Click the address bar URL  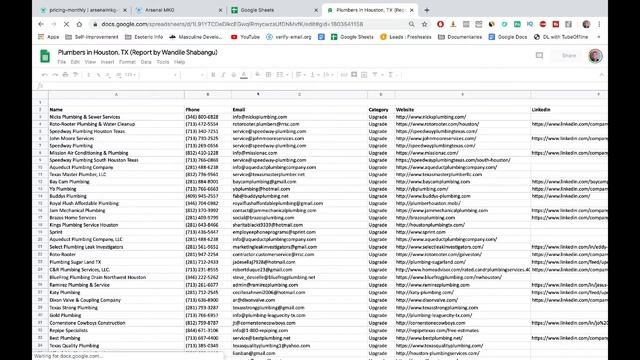[232, 24]
